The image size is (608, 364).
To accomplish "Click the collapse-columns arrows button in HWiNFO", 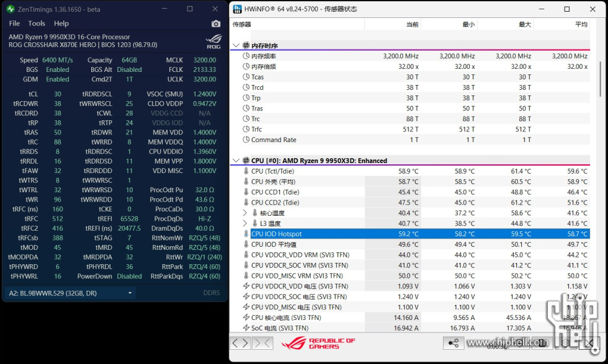I will [x=262, y=343].
